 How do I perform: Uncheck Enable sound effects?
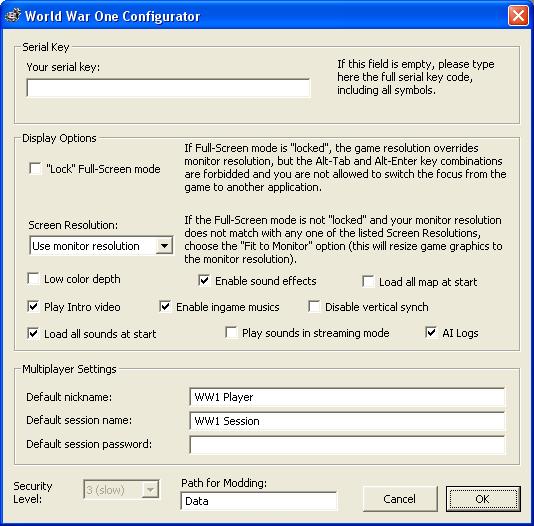pos(204,281)
